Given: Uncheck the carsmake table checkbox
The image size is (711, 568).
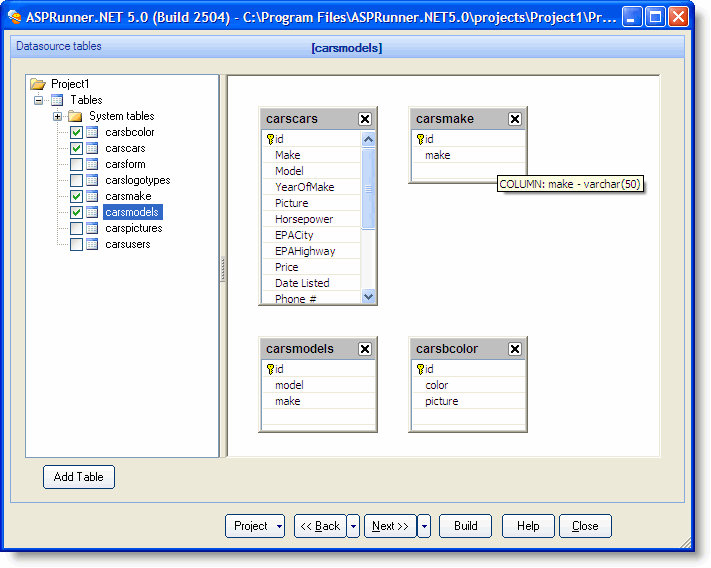Looking at the screenshot, I should point(76,196).
